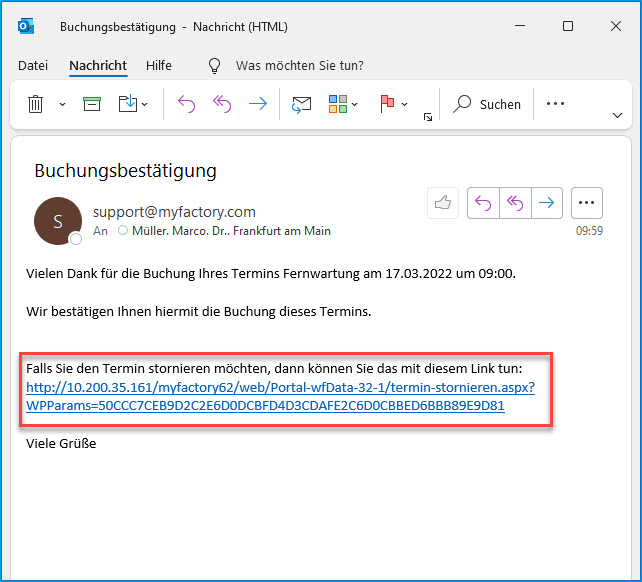Expand the ribbon display options chevron
The height and width of the screenshot is (582, 642).
[617, 115]
